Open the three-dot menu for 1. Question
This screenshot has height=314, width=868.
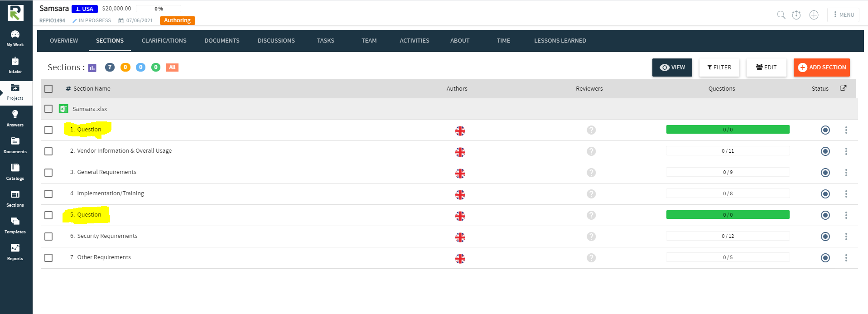[x=846, y=130]
